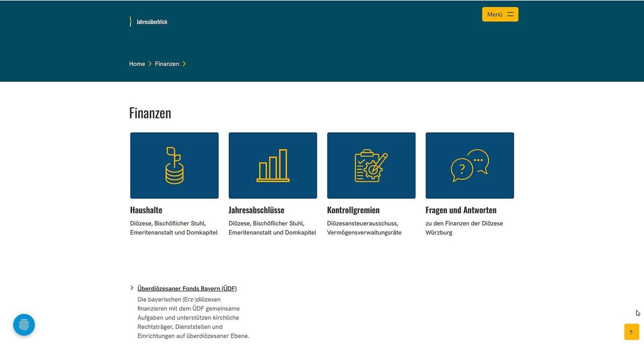644x349 pixels.
Task: Open Überdiözesaner Fonds Bayern (ÜDF) link
Action: [187, 288]
